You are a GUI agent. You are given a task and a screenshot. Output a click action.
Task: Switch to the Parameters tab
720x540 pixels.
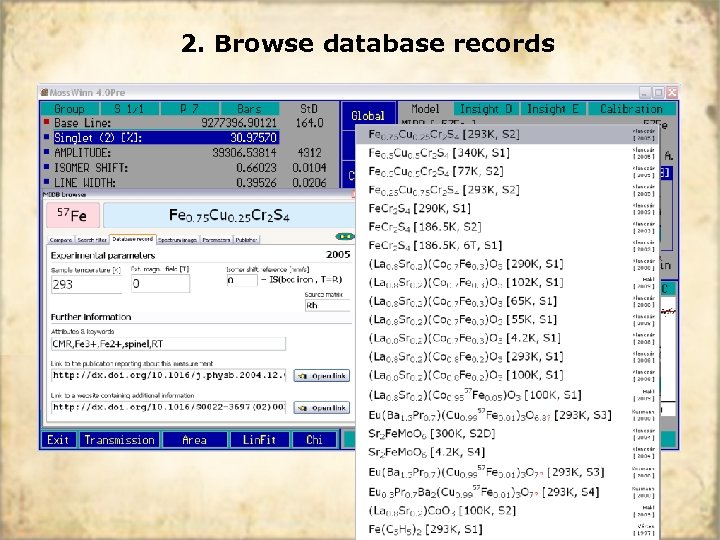(x=216, y=240)
